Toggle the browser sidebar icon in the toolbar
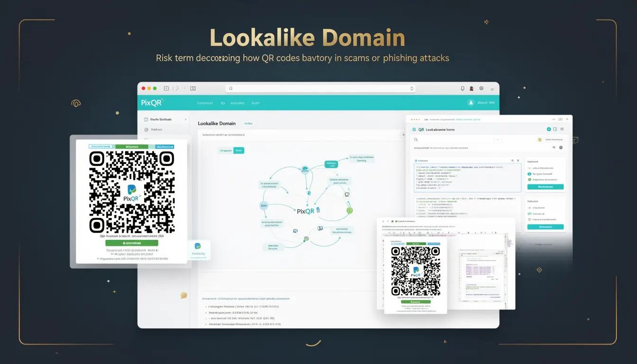The image size is (637, 364). (x=166, y=88)
